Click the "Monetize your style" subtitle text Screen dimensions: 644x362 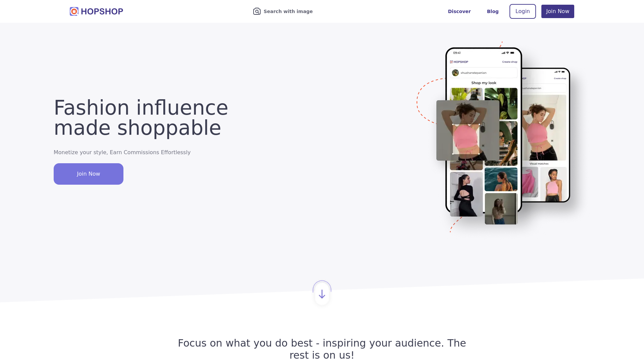coord(122,152)
